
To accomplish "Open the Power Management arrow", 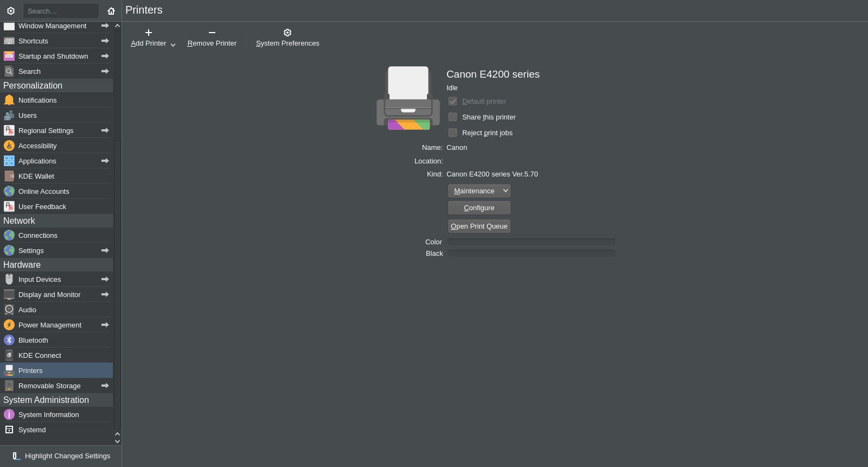I will (x=105, y=325).
